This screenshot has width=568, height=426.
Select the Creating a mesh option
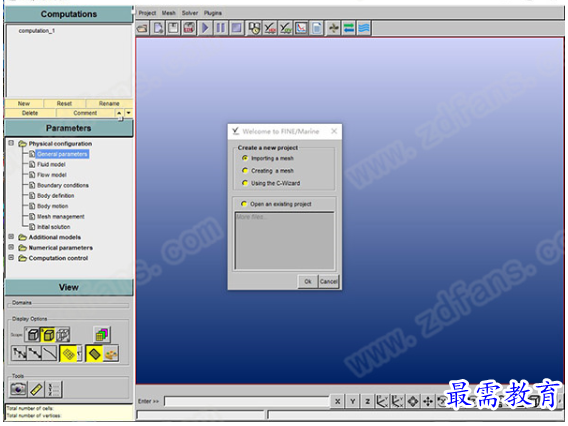(245, 171)
